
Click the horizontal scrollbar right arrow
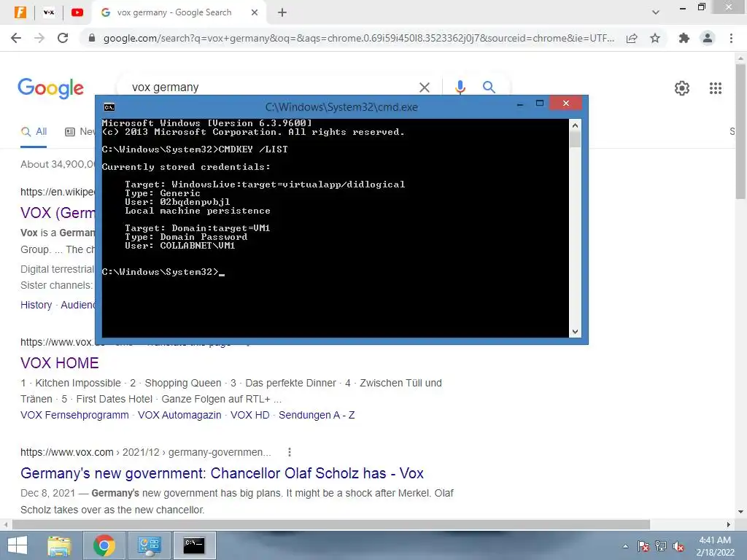[x=729, y=524]
